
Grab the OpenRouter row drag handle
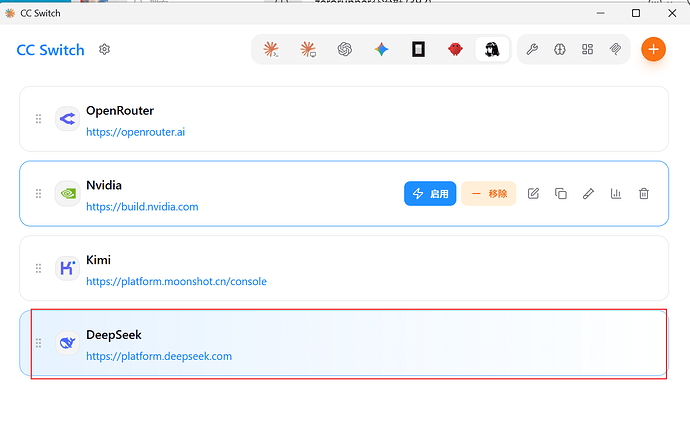pyautogui.click(x=38, y=119)
